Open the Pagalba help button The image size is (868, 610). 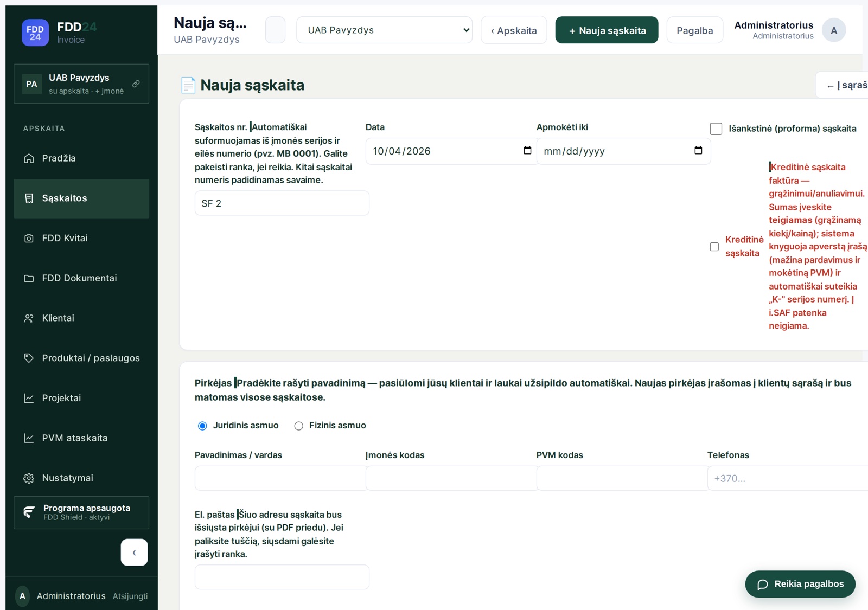(694, 30)
